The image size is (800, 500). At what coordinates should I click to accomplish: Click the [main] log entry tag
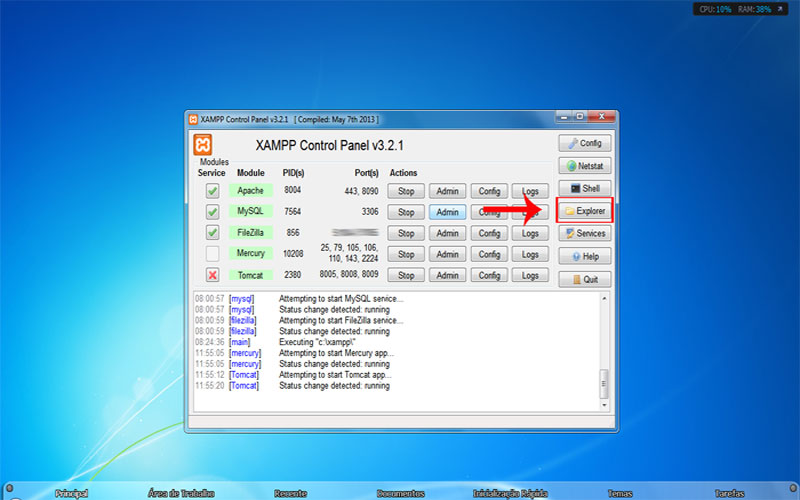[240, 342]
